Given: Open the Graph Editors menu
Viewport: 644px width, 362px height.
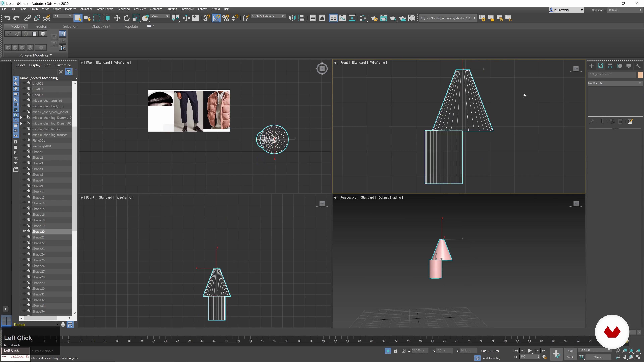Looking at the screenshot, I should pos(105,9).
